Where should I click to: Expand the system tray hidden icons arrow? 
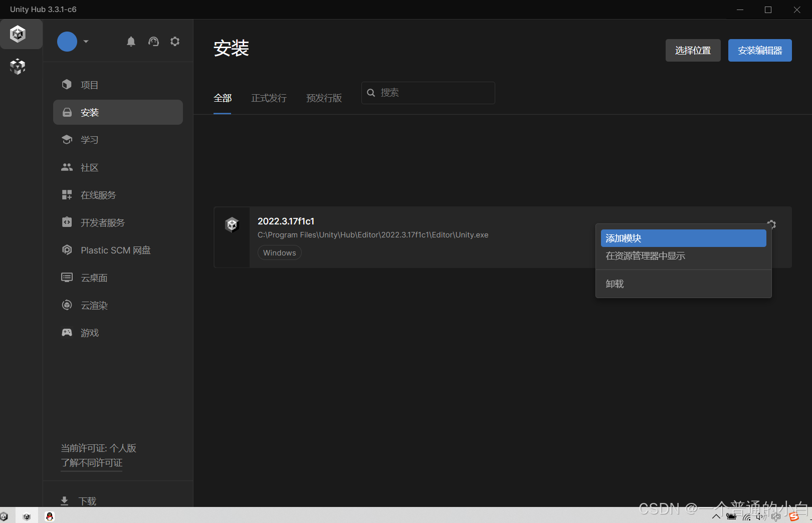pyautogui.click(x=716, y=516)
